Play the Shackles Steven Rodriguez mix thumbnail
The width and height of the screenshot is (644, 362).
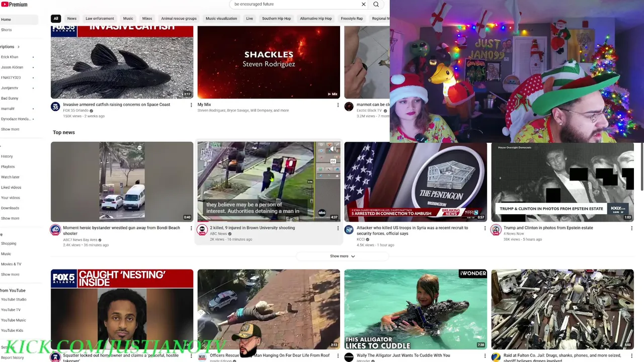click(269, 62)
